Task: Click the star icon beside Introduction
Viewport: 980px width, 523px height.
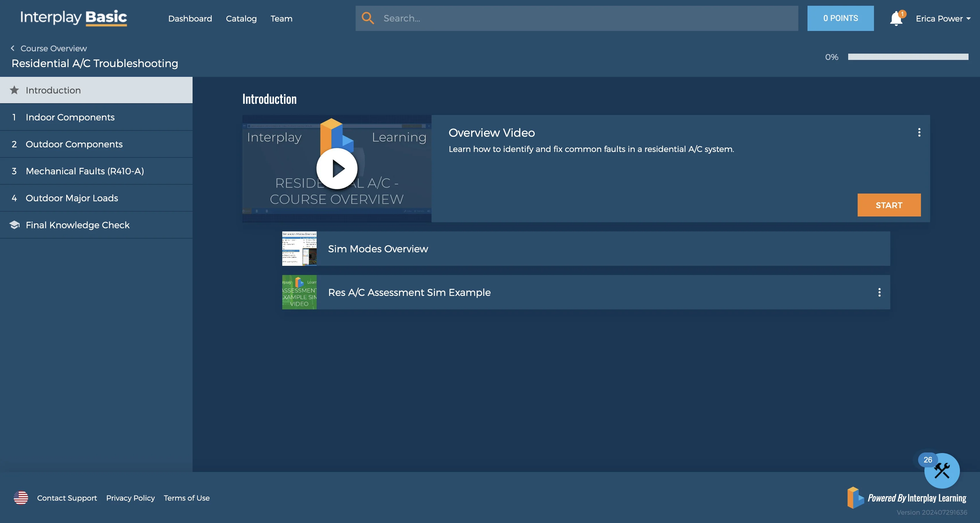Action: 14,90
